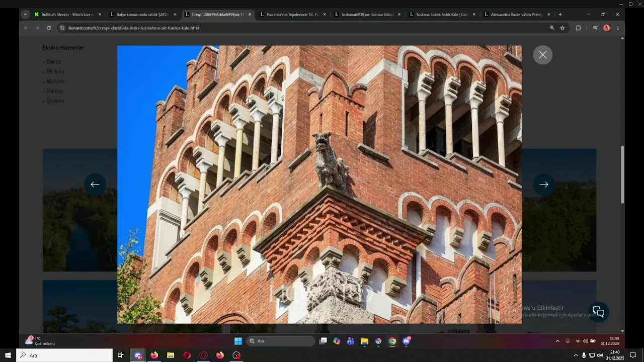Open Discord on the streamed taskbar
The width and height of the screenshot is (644, 362).
tap(407, 341)
